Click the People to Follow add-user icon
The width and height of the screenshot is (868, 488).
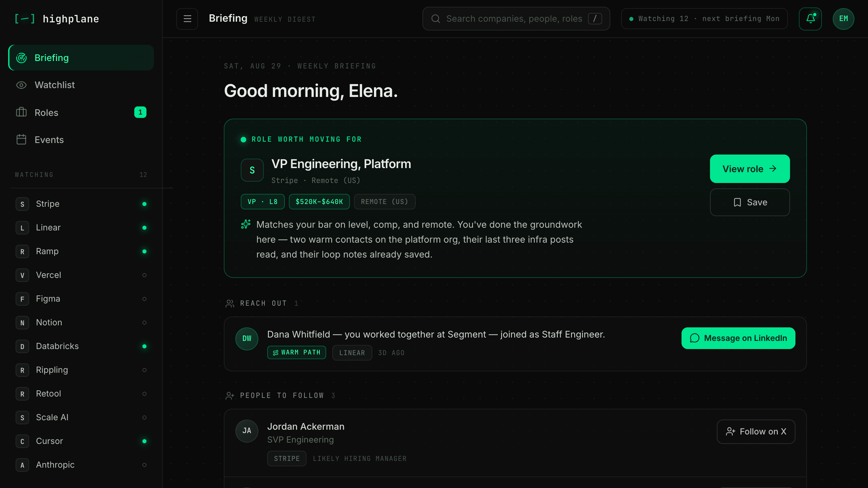click(x=230, y=395)
